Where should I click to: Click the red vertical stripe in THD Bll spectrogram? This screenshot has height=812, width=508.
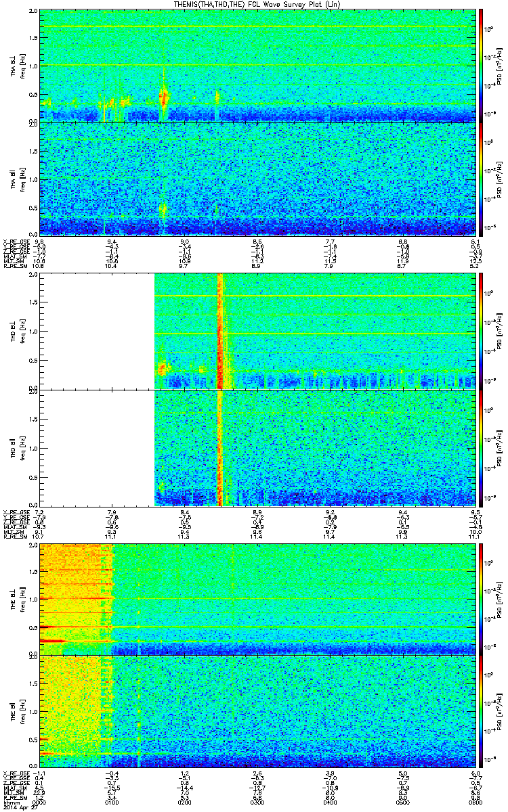click(220, 447)
